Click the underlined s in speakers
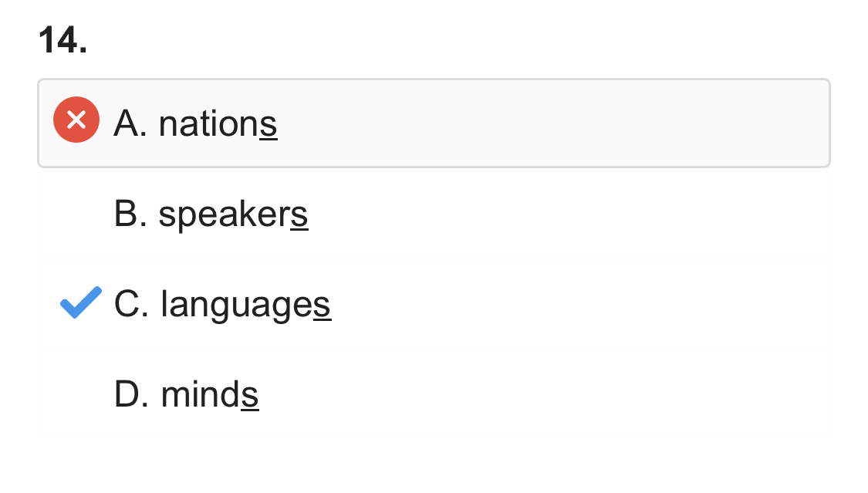Viewport: 868px width, 493px height. tap(299, 214)
